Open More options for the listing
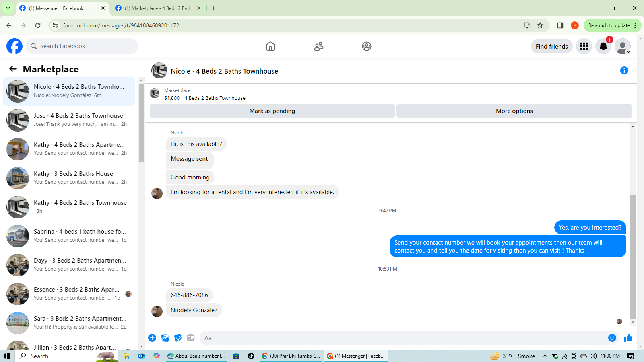Screen dimensions: 644x362 tap(514, 111)
